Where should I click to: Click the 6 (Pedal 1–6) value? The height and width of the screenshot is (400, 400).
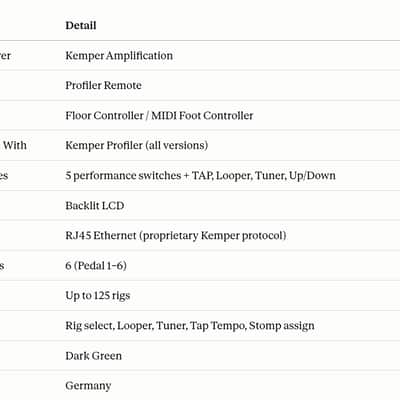[x=96, y=266]
